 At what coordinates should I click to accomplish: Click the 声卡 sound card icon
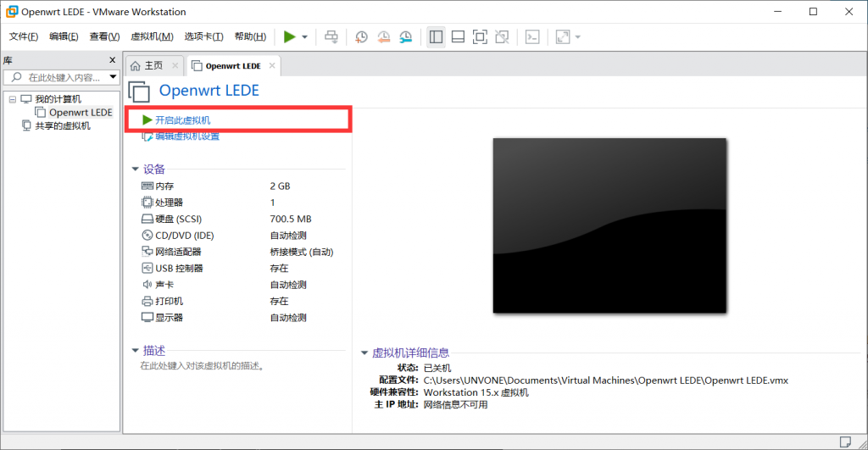click(147, 285)
